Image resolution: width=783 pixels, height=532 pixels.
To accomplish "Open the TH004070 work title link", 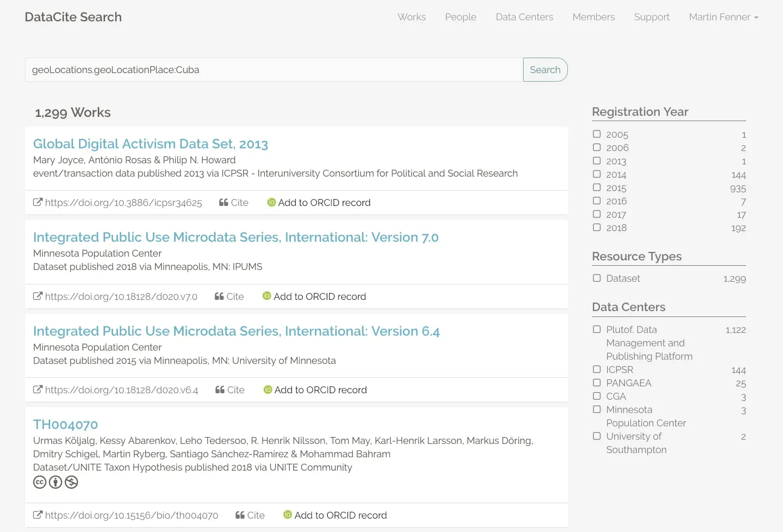I will coord(66,425).
